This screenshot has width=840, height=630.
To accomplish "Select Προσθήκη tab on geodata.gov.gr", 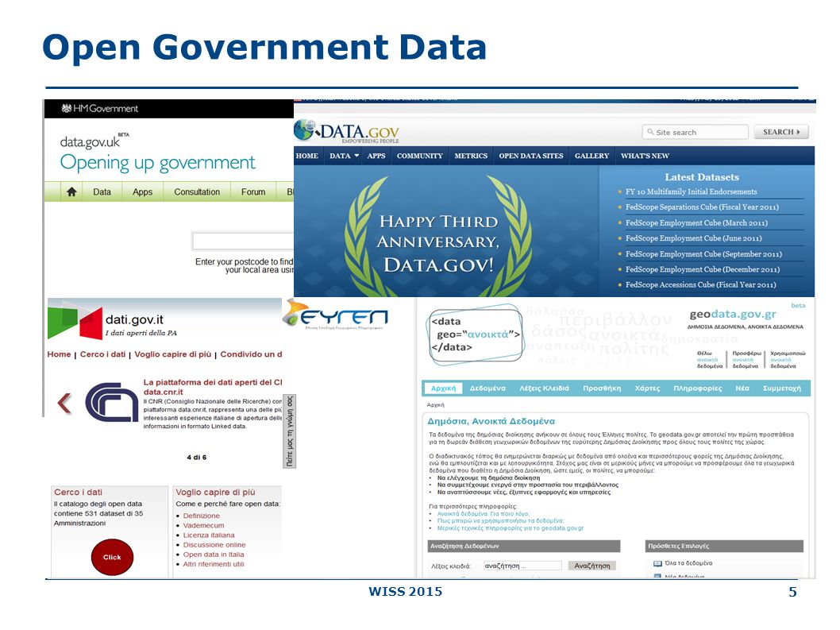I will tap(602, 388).
